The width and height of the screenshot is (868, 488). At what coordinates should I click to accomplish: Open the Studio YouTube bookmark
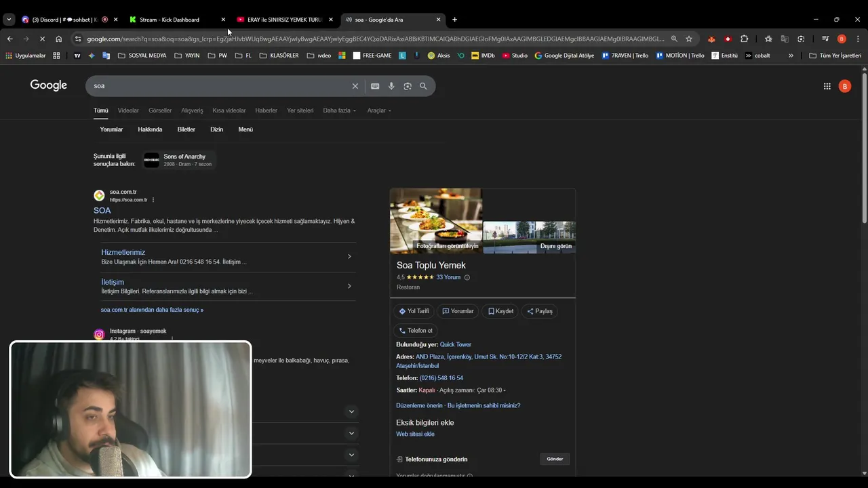(x=515, y=56)
